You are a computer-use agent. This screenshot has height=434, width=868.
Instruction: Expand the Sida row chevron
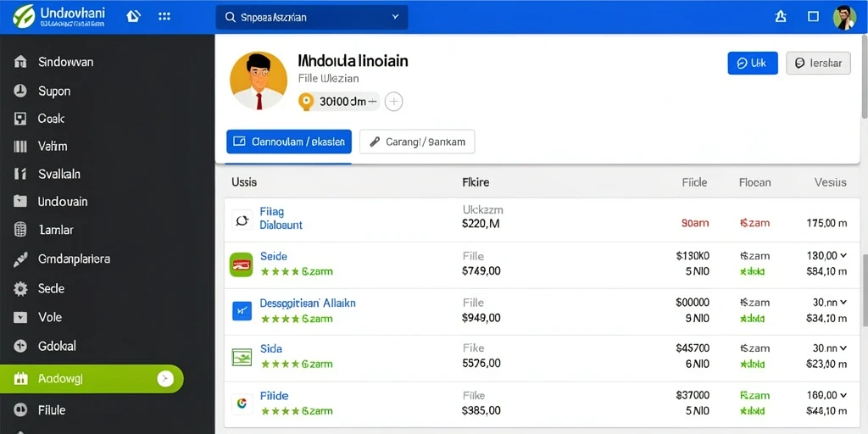[x=843, y=348]
